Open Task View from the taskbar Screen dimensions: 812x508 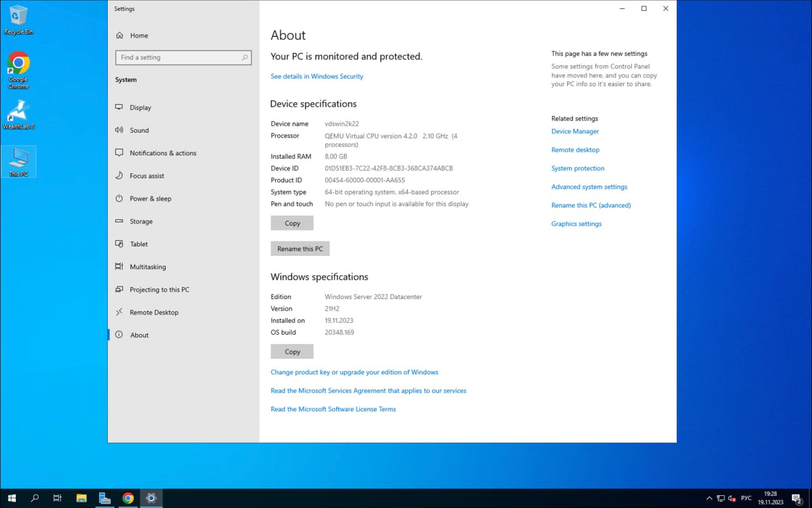pos(58,498)
